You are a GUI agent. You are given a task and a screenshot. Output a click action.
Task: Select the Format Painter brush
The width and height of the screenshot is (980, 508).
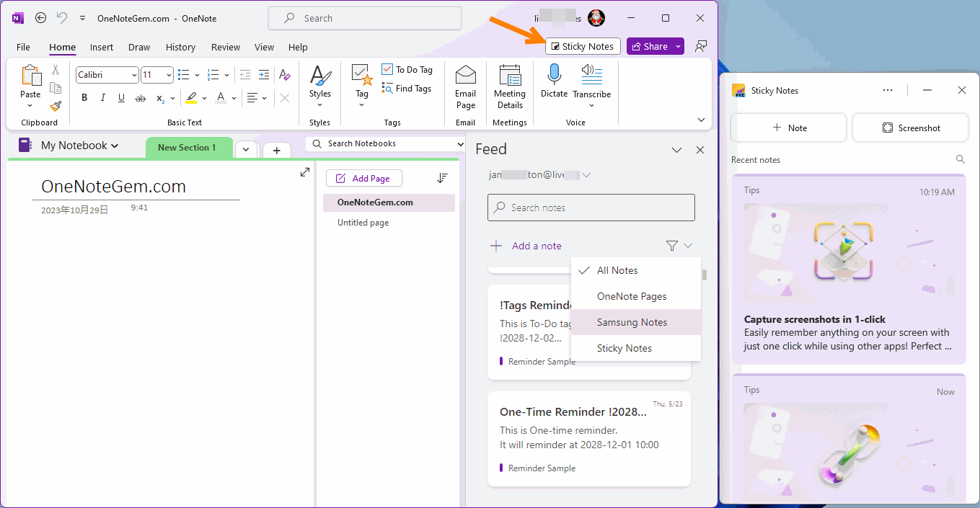coord(56,105)
